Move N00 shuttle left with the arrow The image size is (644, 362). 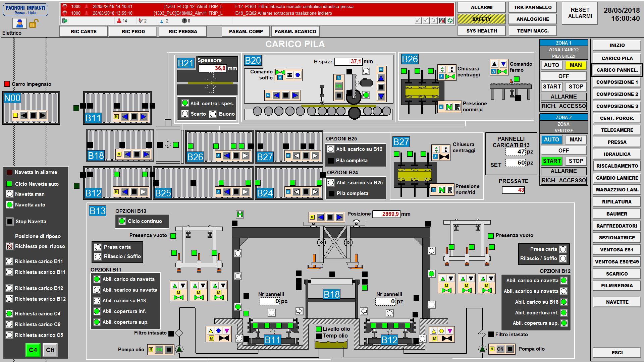pos(24,115)
